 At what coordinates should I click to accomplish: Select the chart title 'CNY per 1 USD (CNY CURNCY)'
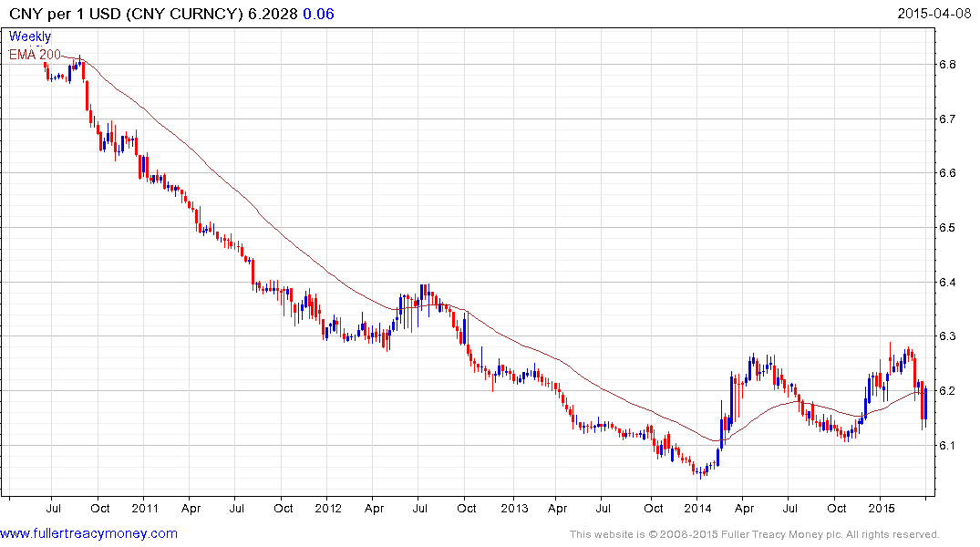coord(126,14)
